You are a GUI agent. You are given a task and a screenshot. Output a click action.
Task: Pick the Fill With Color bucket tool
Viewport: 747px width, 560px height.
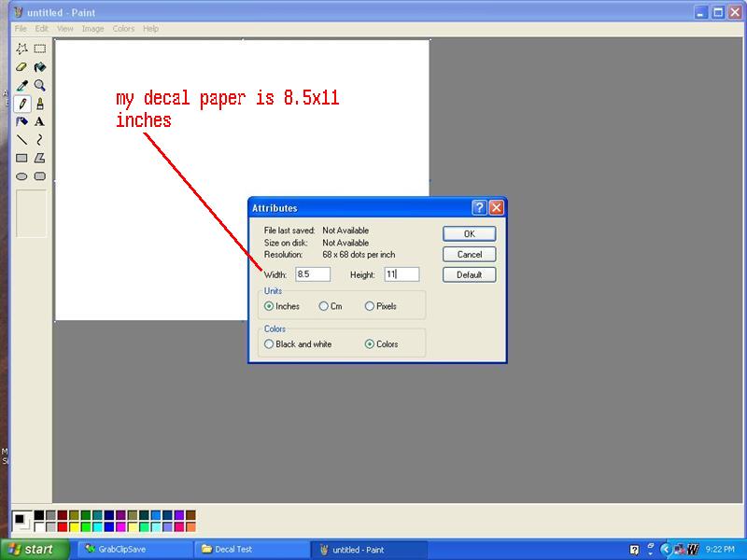[40, 67]
